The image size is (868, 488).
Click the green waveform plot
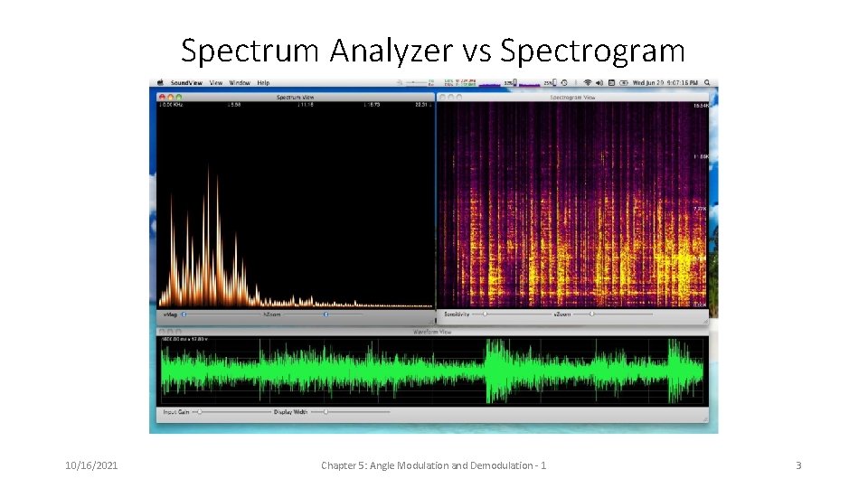(x=432, y=371)
